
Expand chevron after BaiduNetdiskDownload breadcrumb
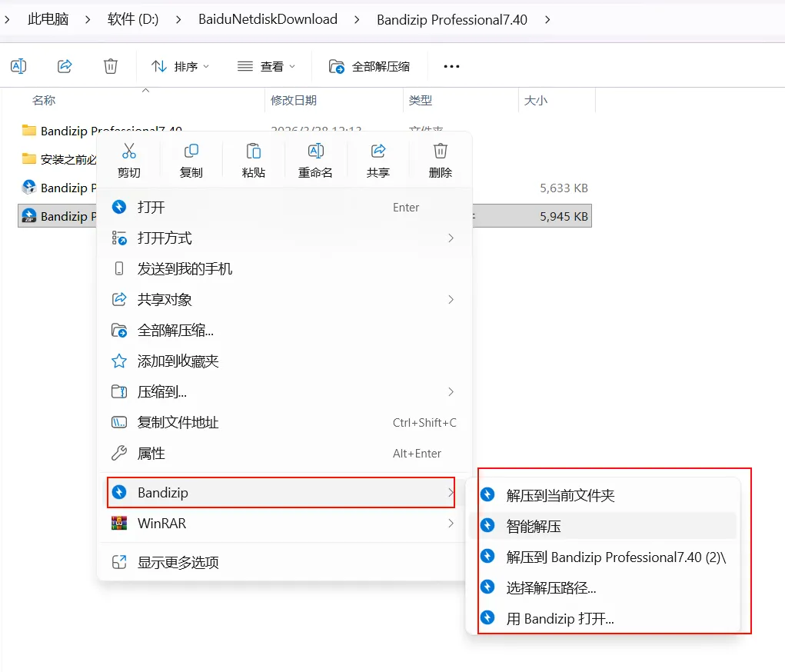click(x=357, y=19)
